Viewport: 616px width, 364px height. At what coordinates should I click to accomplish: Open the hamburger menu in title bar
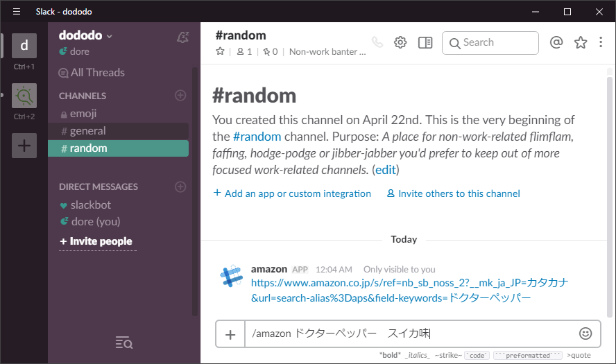pyautogui.click(x=17, y=12)
